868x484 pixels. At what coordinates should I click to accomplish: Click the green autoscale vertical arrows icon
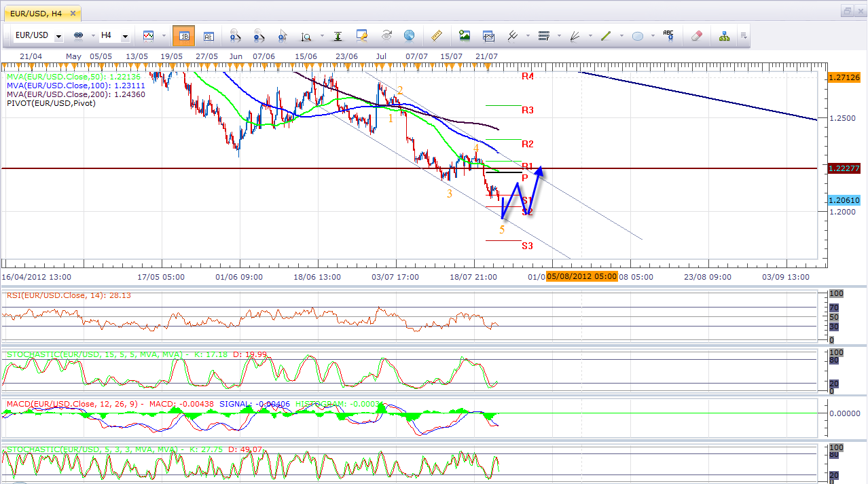338,36
